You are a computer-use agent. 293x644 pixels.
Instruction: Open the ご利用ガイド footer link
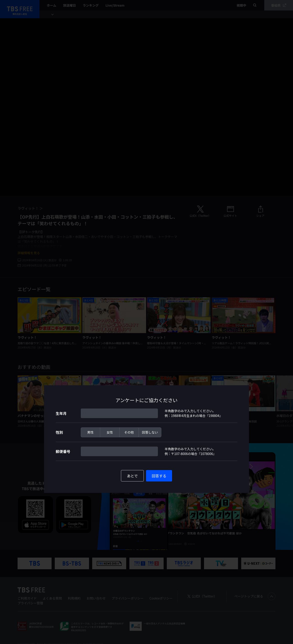27,598
